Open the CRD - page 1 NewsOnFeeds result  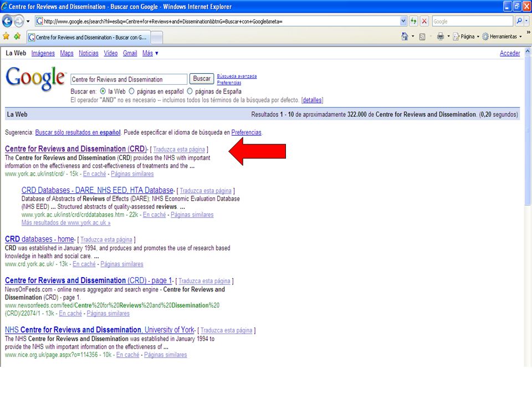point(88,280)
